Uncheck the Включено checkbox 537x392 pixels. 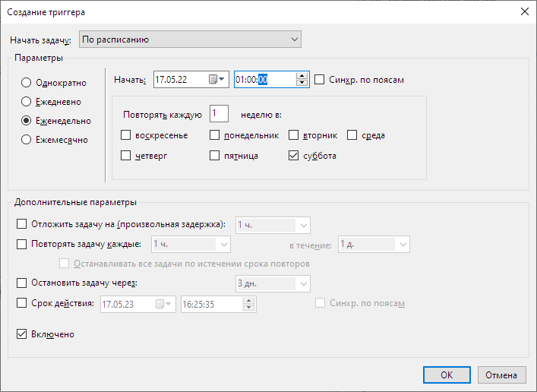click(x=21, y=334)
